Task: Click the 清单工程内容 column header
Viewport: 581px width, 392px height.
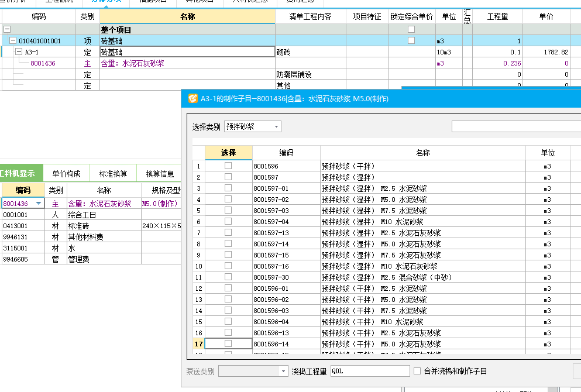Action: pyautogui.click(x=311, y=16)
